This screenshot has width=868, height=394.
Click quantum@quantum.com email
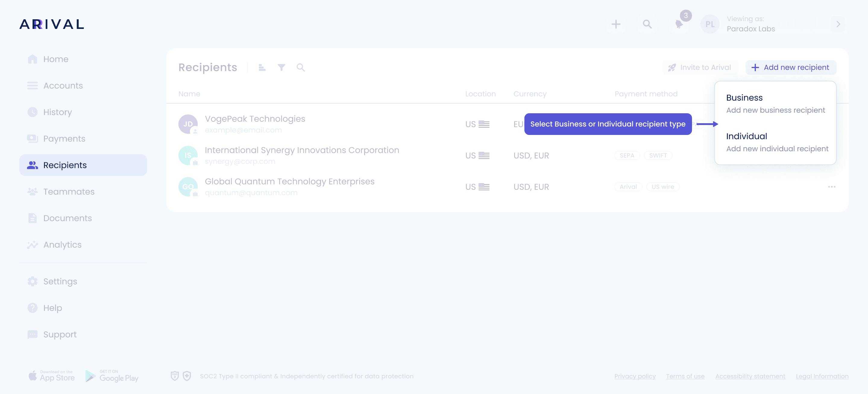[251, 193]
